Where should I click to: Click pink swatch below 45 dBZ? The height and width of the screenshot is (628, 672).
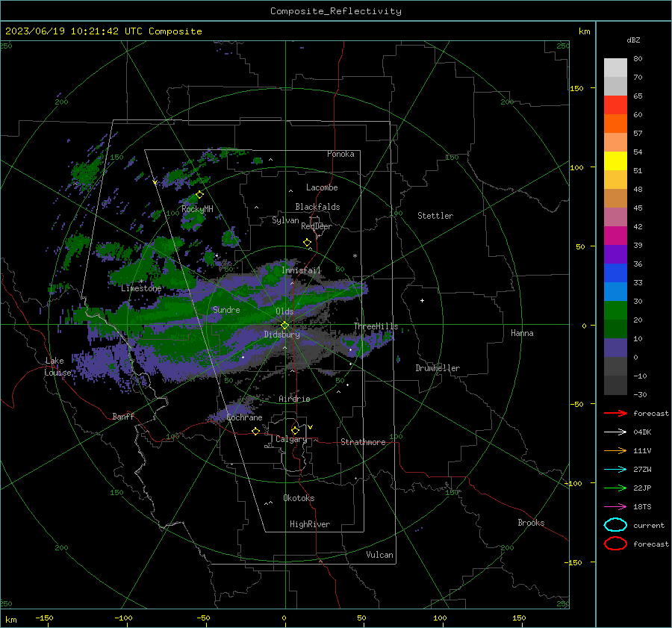(615, 217)
